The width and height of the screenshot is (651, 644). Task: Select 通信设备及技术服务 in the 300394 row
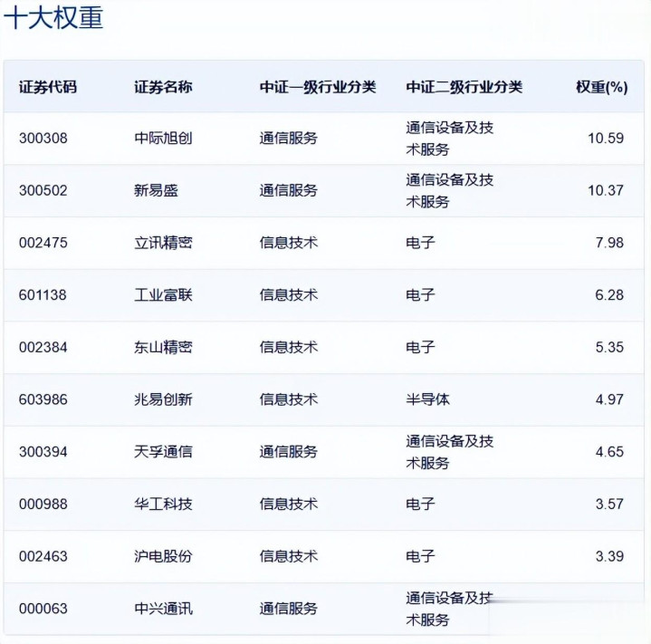point(450,452)
